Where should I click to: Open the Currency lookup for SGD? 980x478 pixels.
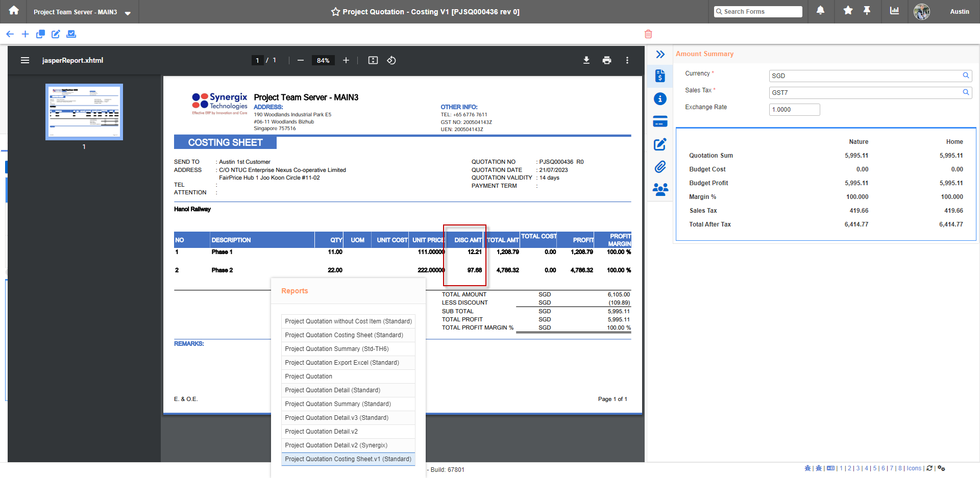tap(966, 75)
